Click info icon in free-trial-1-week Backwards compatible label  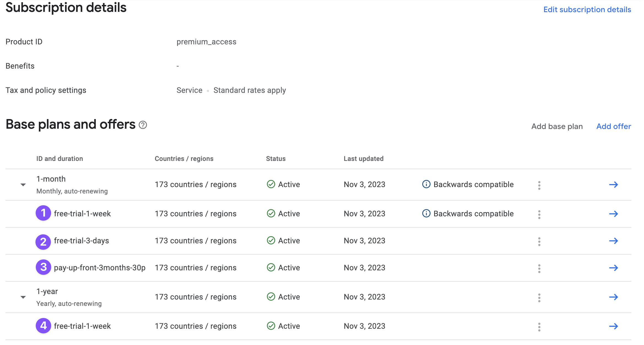point(426,214)
